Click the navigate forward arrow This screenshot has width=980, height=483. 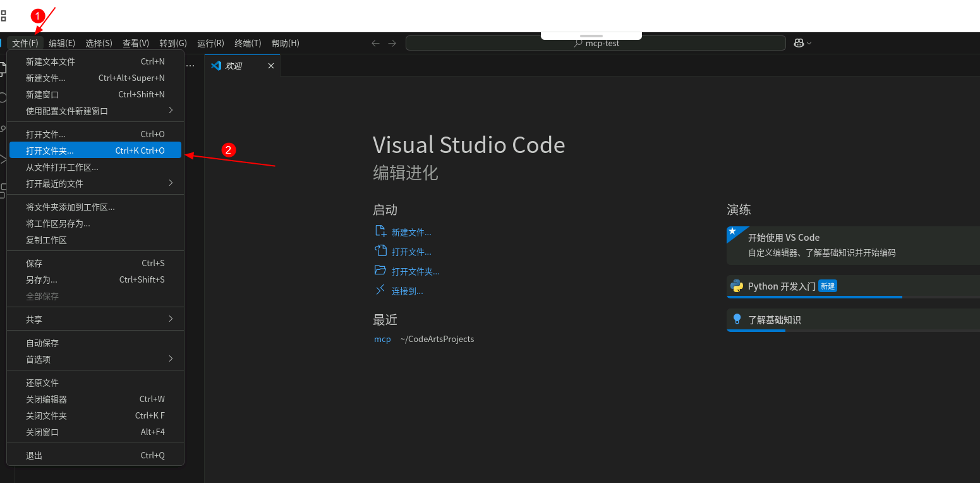pos(392,43)
